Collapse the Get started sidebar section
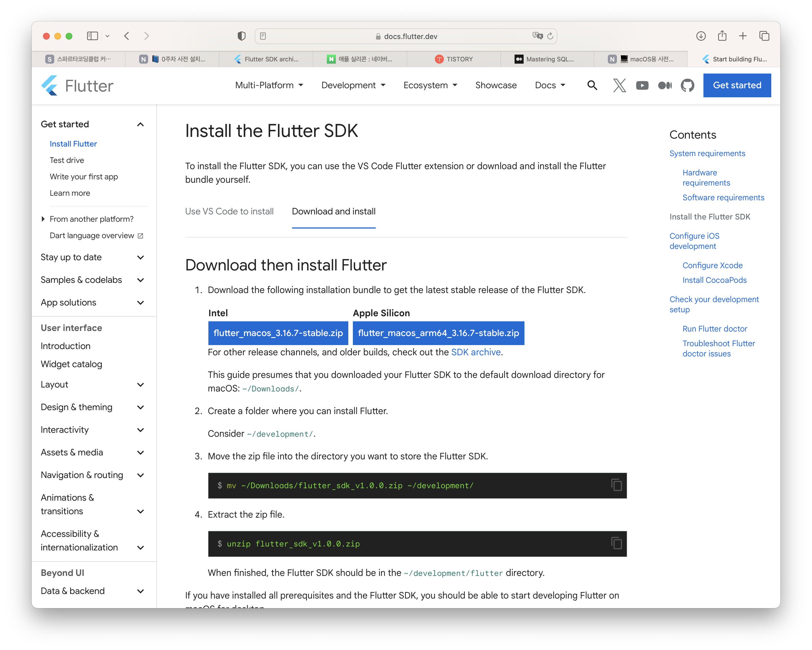 pyautogui.click(x=141, y=124)
